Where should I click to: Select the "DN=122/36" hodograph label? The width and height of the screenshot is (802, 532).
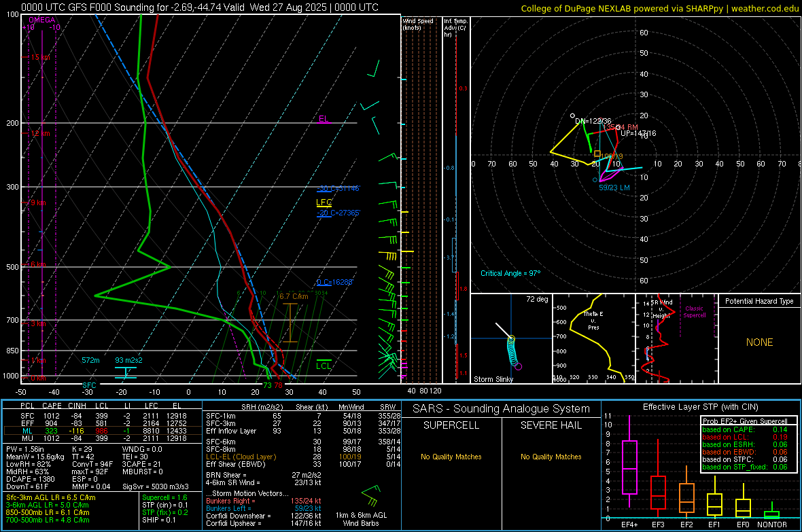tap(593, 121)
